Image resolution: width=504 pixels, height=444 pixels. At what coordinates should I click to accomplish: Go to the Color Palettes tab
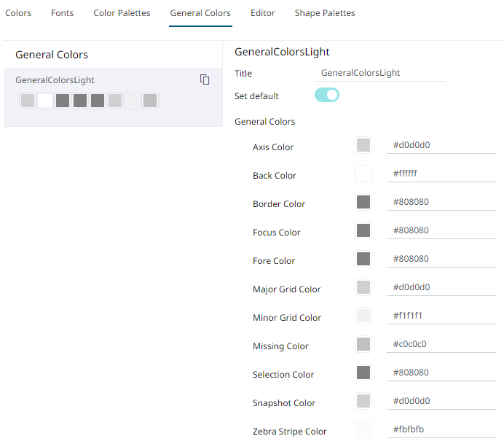(122, 13)
